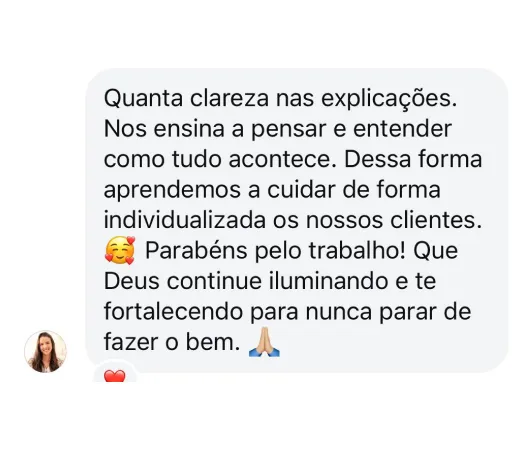528x450 pixels.
Task: Click the word "explicações" in first line
Action: 389,100
